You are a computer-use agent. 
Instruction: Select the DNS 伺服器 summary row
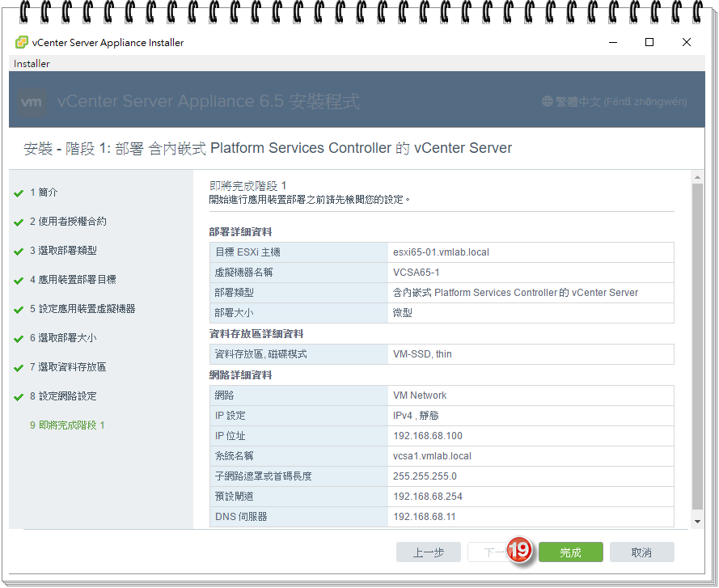(x=445, y=517)
